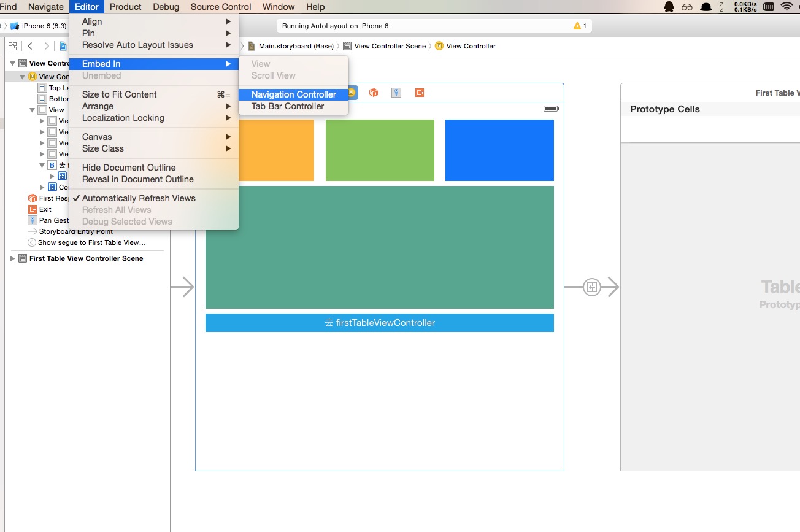Choose Navigation Controller from Embed In submenu
Screen dimensions: 800x532
[293, 94]
